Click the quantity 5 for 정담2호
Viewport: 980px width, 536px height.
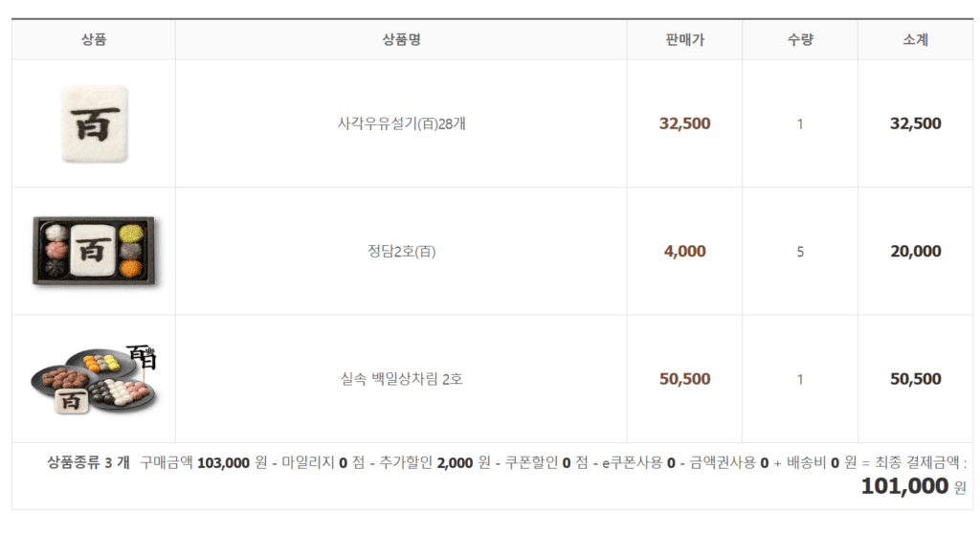(x=800, y=252)
